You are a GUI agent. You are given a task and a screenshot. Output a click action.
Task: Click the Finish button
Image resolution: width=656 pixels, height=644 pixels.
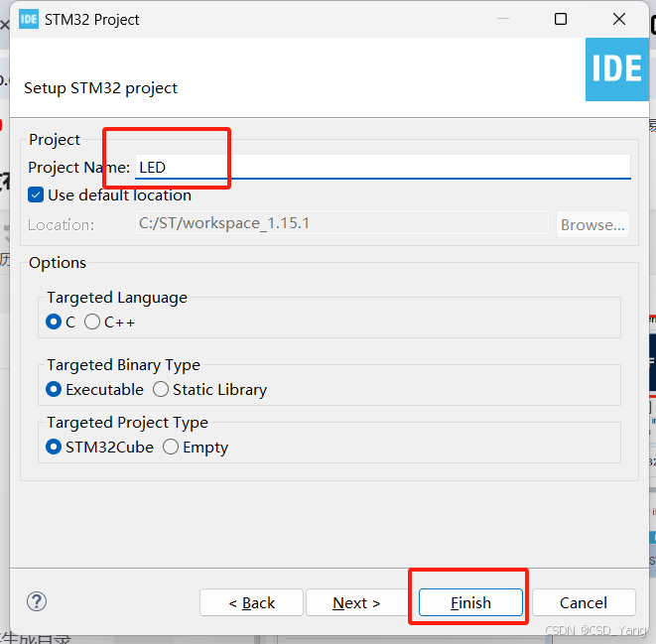pos(470,602)
